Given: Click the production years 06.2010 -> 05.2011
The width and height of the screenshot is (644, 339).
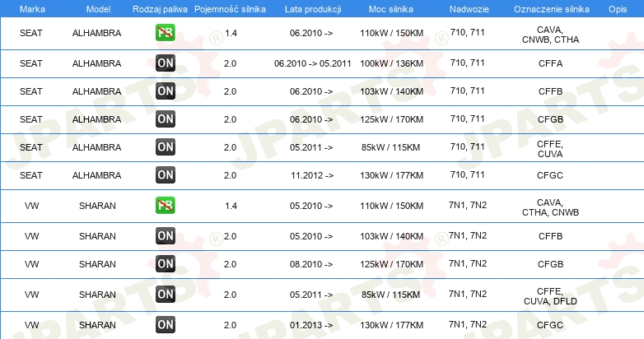Looking at the screenshot, I should coord(313,63).
